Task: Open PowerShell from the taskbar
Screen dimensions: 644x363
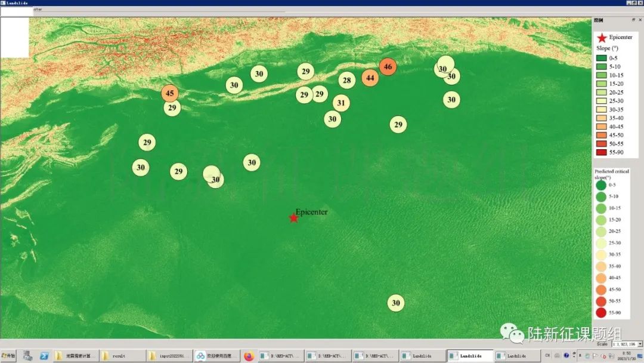Action: click(x=44, y=356)
